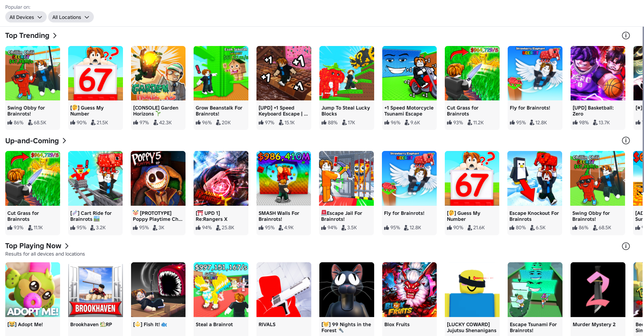
Task: Open the All Locations dropdown
Action: [71, 17]
